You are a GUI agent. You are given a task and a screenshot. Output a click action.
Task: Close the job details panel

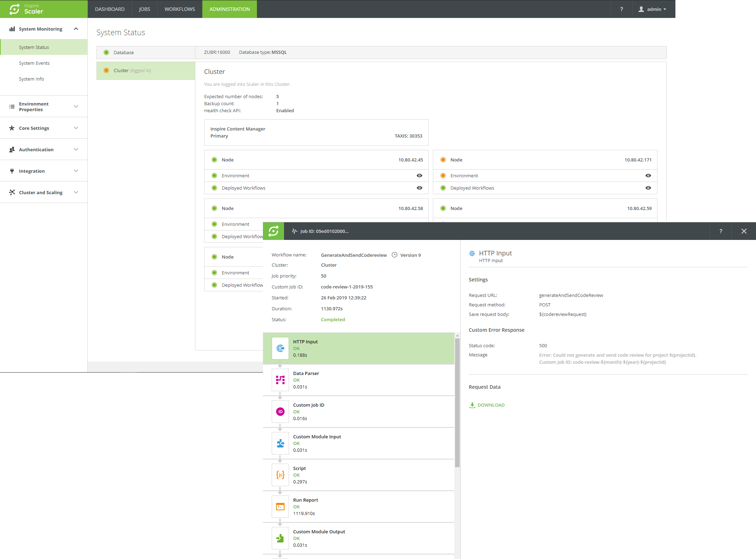[744, 231]
